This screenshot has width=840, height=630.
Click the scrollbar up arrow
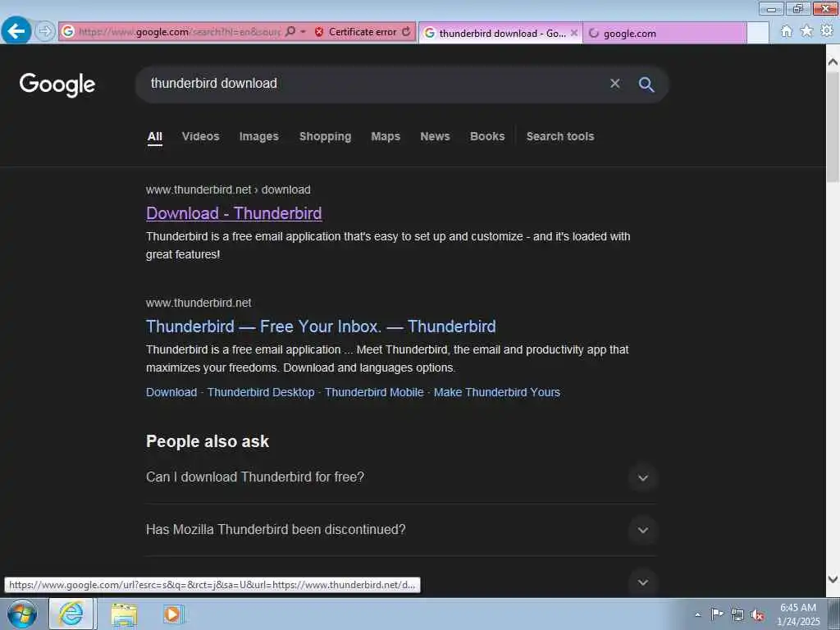[x=833, y=62]
